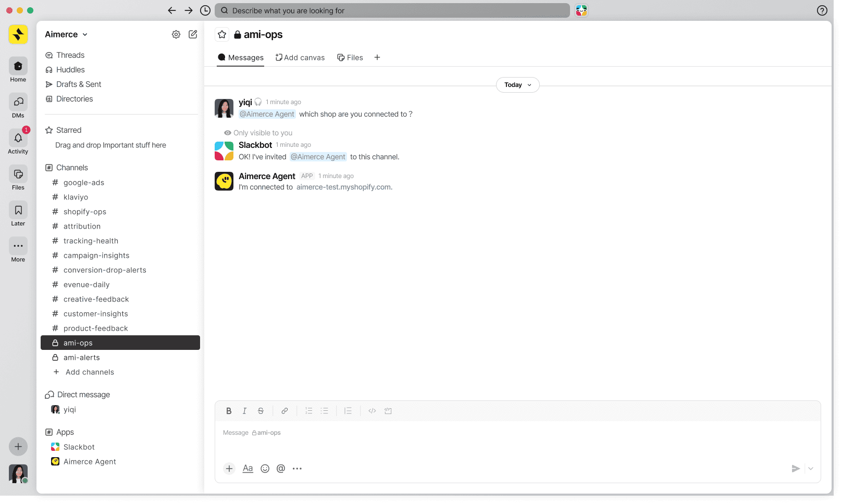The width and height of the screenshot is (842, 504).
Task: Go forward using the right arrow
Action: 189,10
